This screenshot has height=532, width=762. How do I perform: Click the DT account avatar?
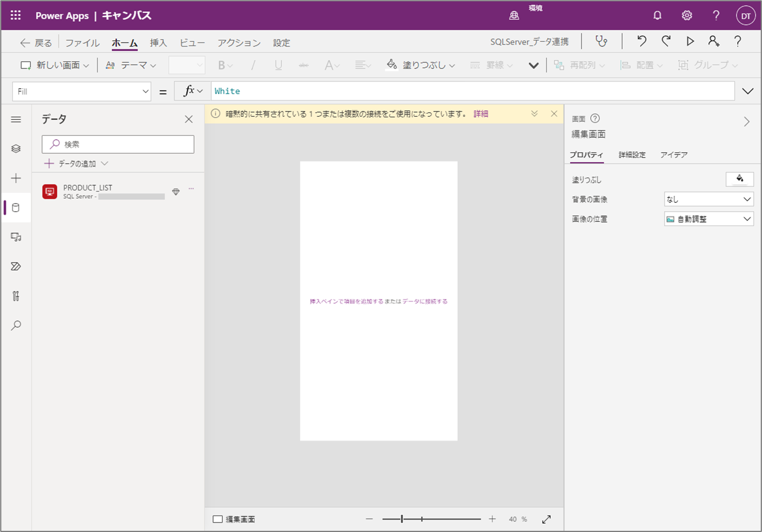[746, 16]
